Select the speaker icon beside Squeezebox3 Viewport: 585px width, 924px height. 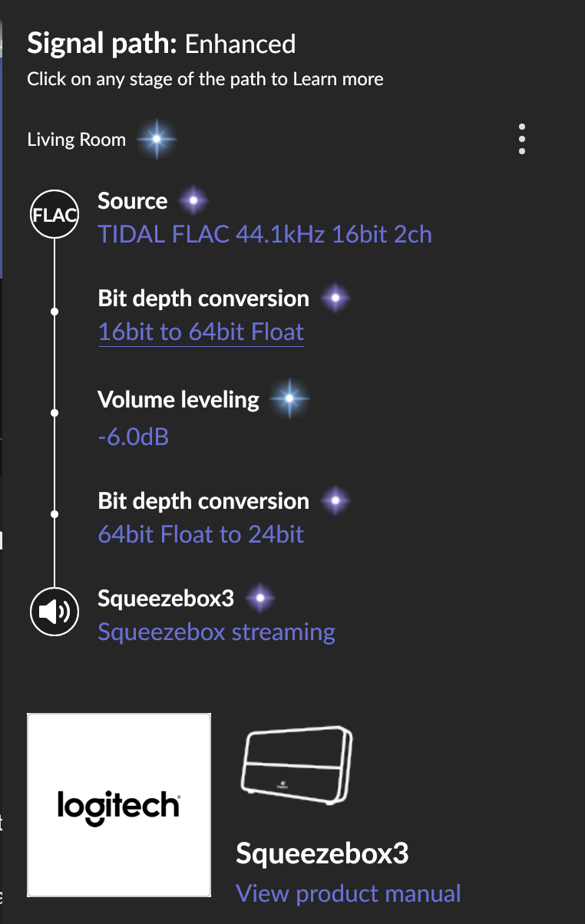(x=54, y=612)
